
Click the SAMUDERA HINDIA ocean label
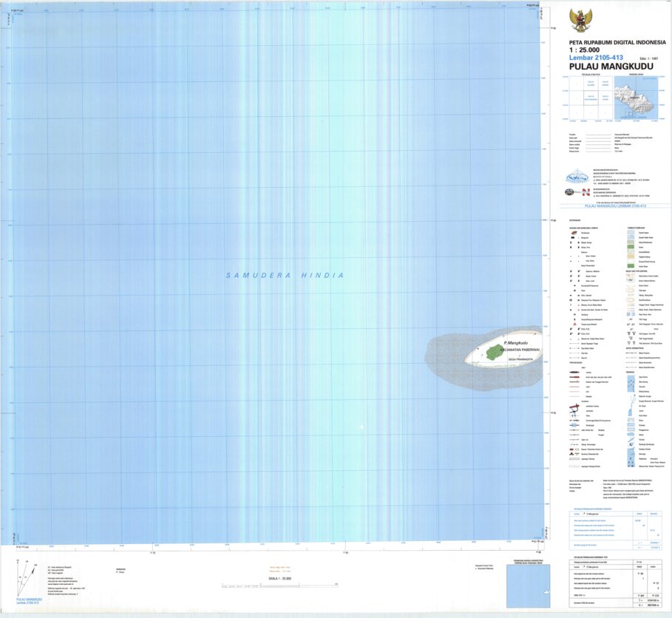coord(285,275)
